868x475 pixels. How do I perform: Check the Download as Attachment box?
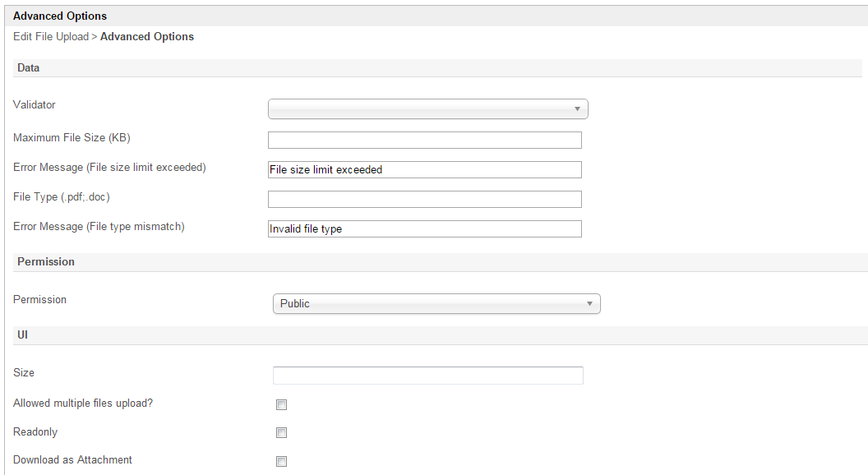point(281,461)
